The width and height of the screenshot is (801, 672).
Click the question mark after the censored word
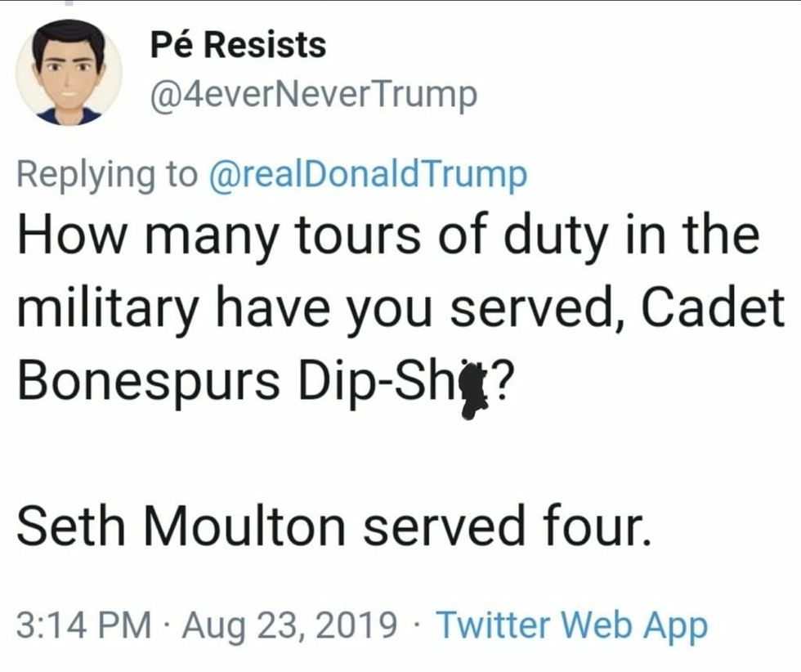[502, 380]
